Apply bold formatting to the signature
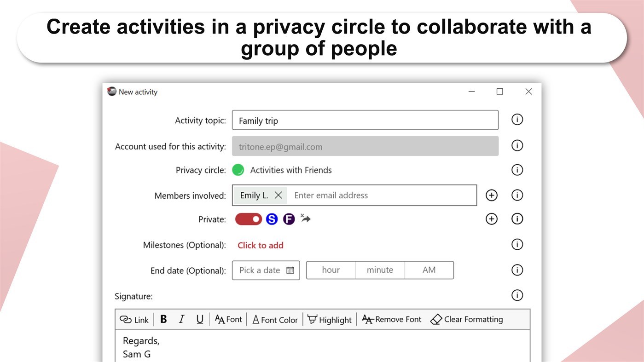This screenshot has width=644, height=362. 163,319
